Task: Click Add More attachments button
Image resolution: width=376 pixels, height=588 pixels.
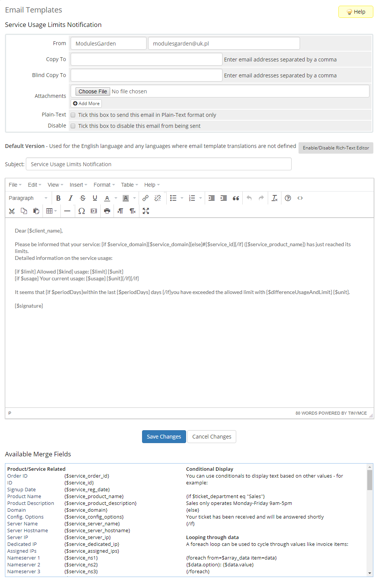Action: tap(86, 103)
